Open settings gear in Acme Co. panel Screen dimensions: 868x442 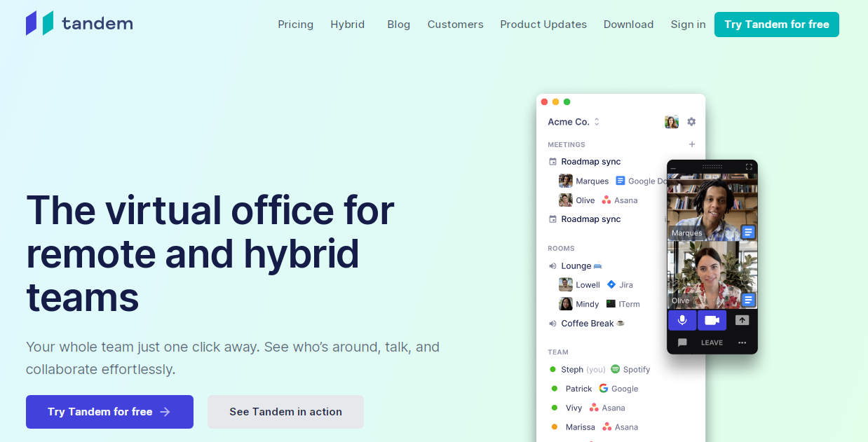click(x=691, y=122)
